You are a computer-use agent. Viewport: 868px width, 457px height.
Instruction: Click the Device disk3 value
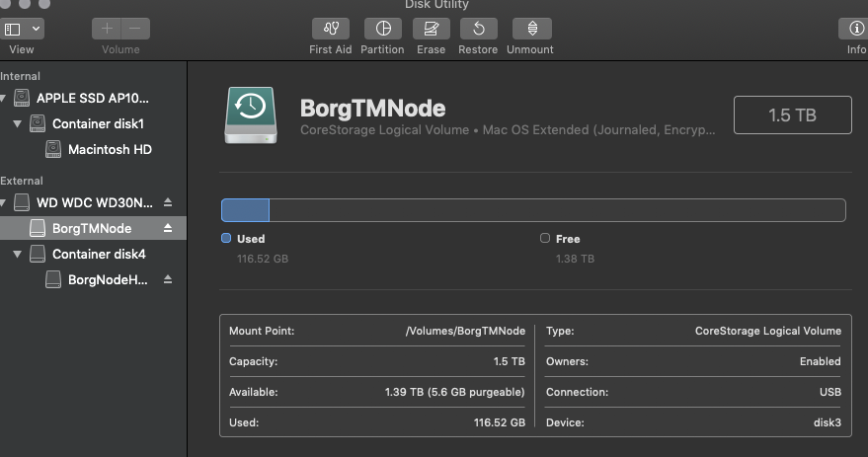828,422
